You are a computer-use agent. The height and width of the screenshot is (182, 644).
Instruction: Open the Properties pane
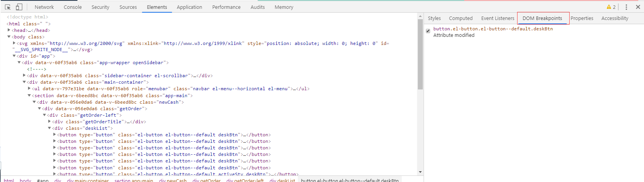582,18
